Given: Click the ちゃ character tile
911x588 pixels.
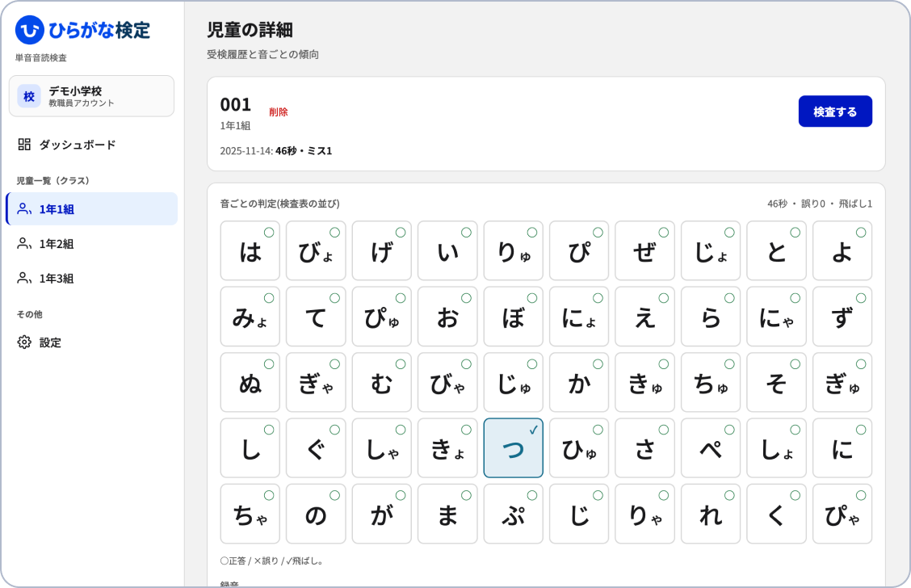Looking at the screenshot, I should 250,514.
